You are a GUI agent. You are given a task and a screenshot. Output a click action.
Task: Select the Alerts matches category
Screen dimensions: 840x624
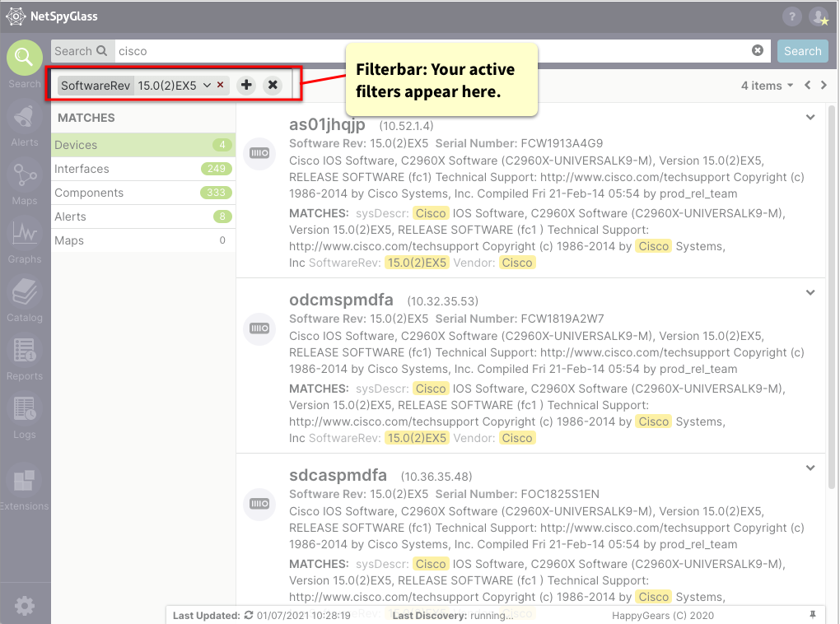pos(143,217)
